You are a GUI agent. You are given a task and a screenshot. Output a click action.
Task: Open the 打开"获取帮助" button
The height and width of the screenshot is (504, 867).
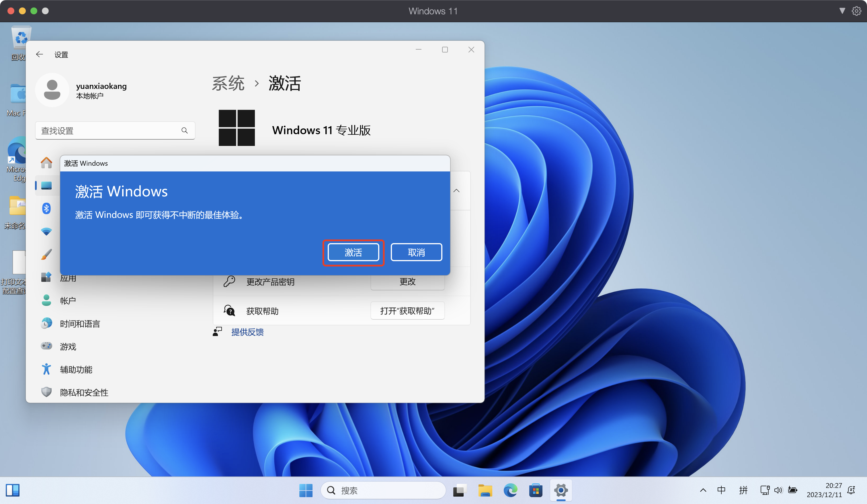click(x=407, y=311)
